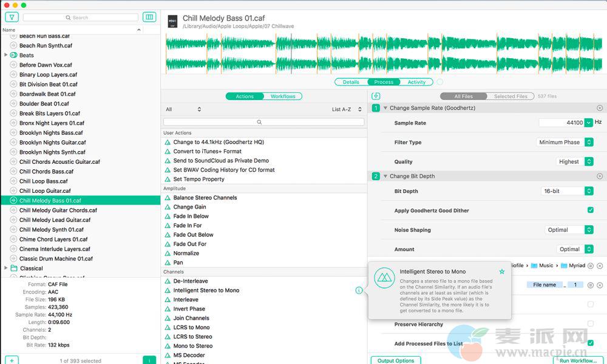Toggle the column view icon
Image resolution: width=607 pixels, height=364 pixels.
pos(149,17)
